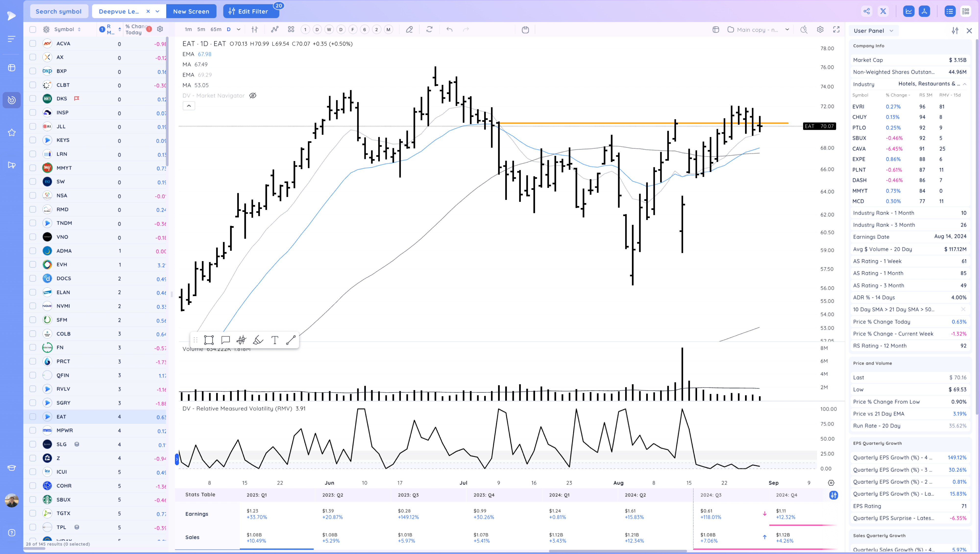Check the ACVA row checkbox
The image size is (980, 554).
tap(33, 43)
